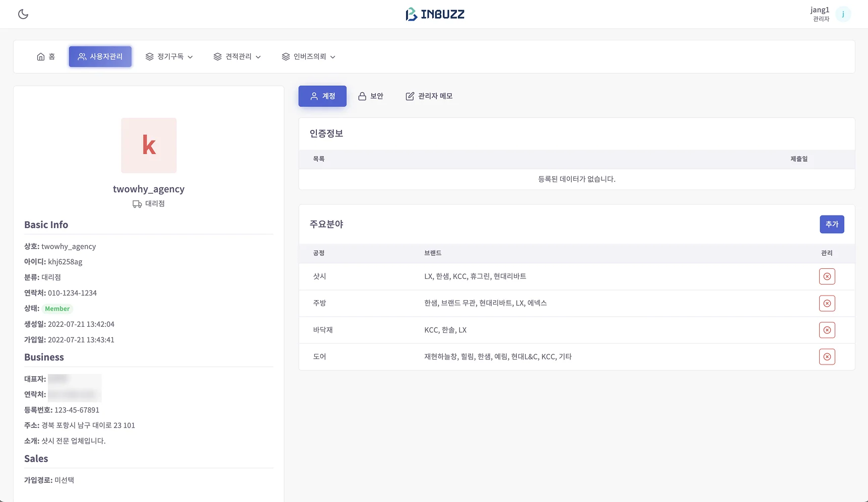Remove the 도어 row
868x502 pixels.
(827, 357)
